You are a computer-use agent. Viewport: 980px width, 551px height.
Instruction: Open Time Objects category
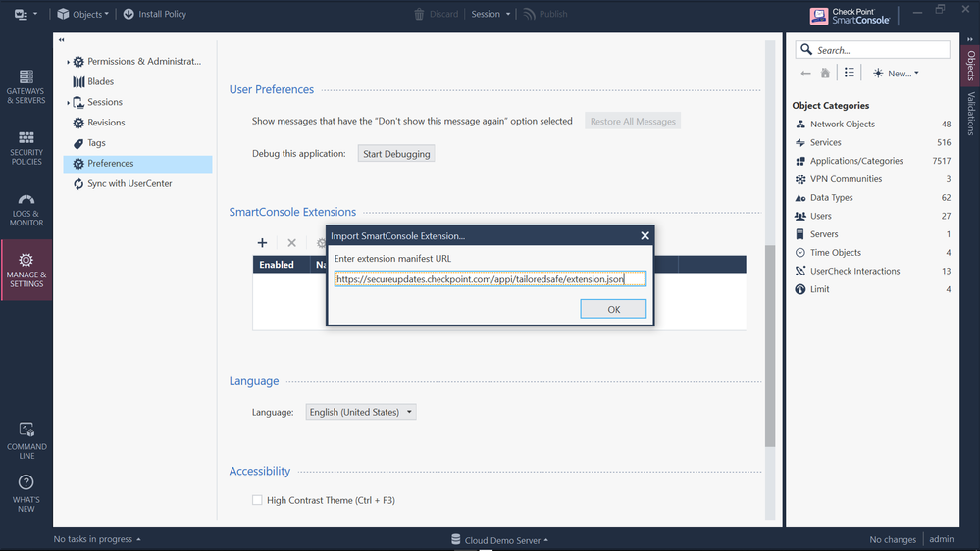[872, 252]
